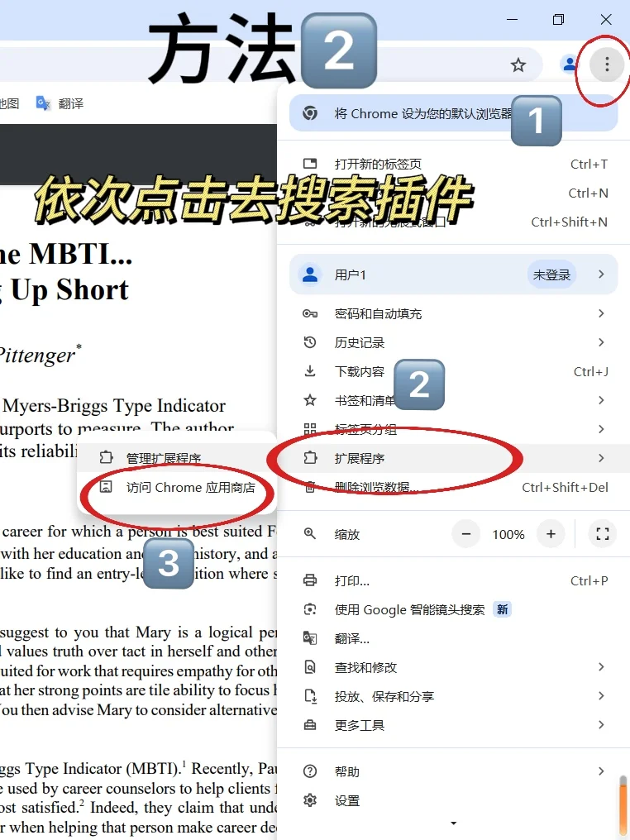Screen dimensions: 630x840
Task: Click the cast icon beside 投放、保存和分享
Action: (310, 696)
